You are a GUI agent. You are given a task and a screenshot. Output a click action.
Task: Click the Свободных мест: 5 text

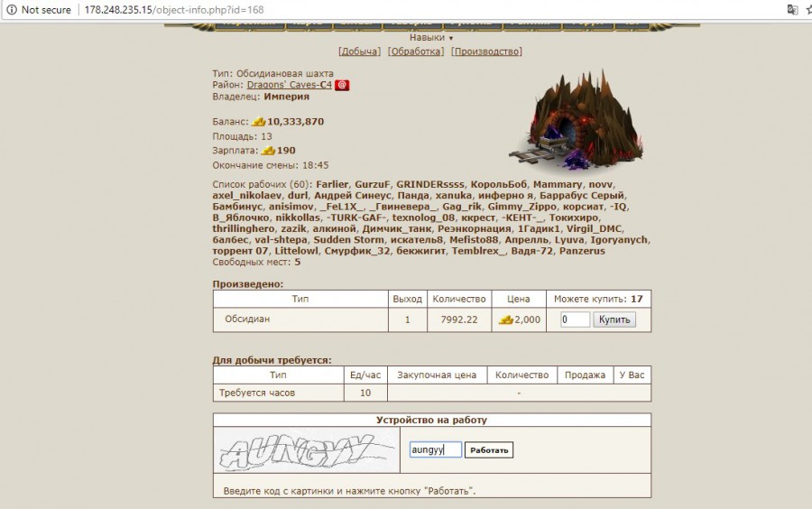(x=256, y=263)
